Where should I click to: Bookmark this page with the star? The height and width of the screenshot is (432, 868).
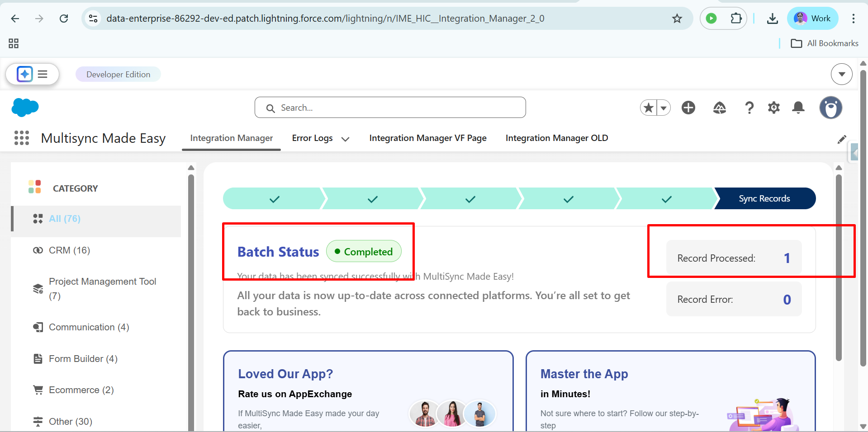click(677, 19)
